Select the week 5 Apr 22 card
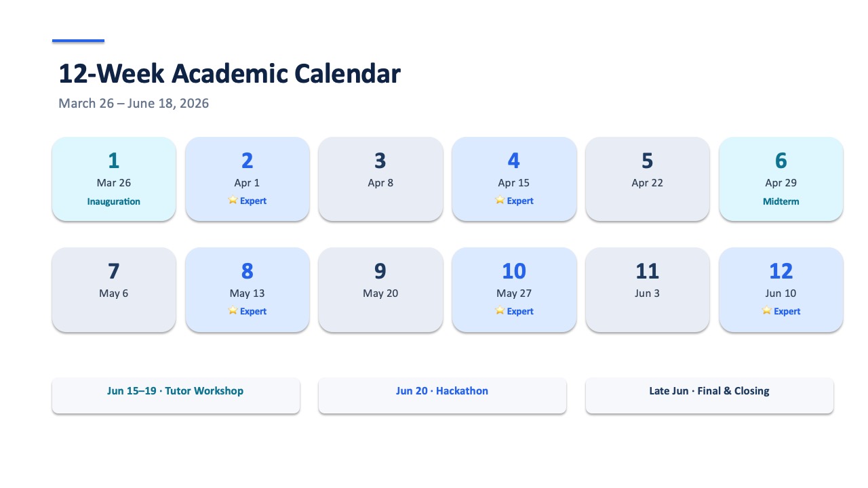868x488 pixels. tap(648, 179)
